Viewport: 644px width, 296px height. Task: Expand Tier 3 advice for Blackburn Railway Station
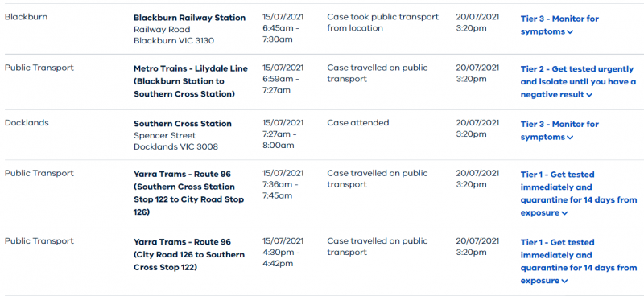point(559,25)
